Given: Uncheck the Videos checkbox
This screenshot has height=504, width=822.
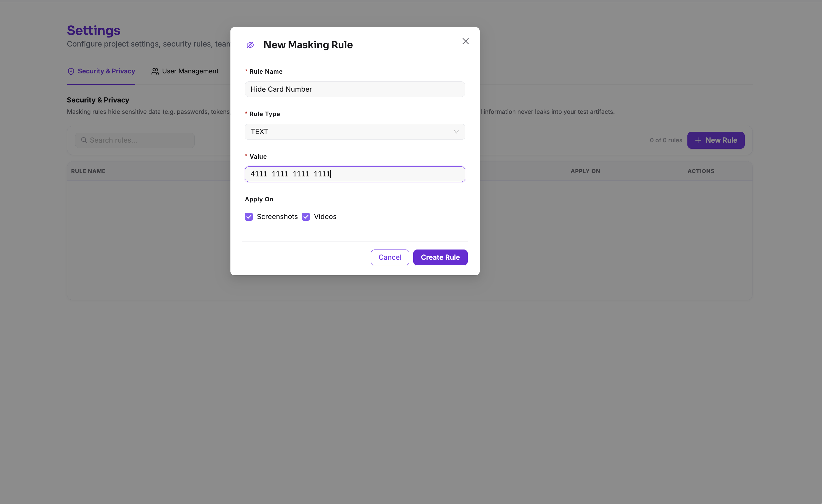Looking at the screenshot, I should click(x=306, y=217).
